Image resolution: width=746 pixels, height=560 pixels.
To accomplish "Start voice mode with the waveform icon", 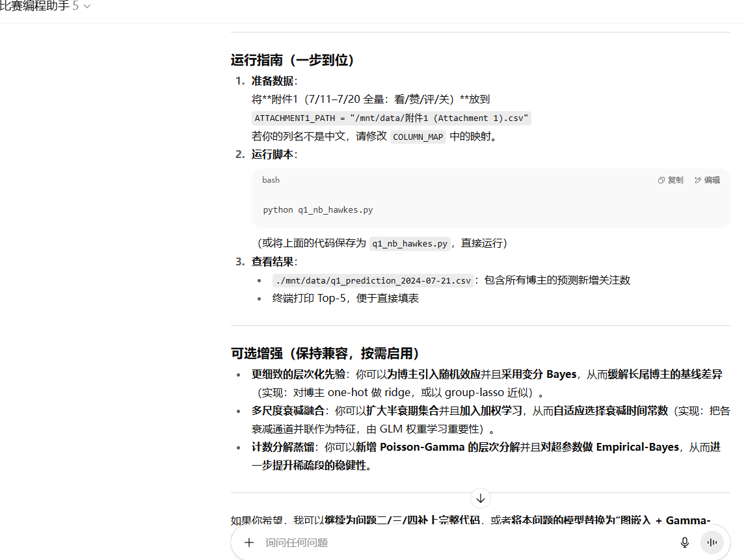I will 712,542.
